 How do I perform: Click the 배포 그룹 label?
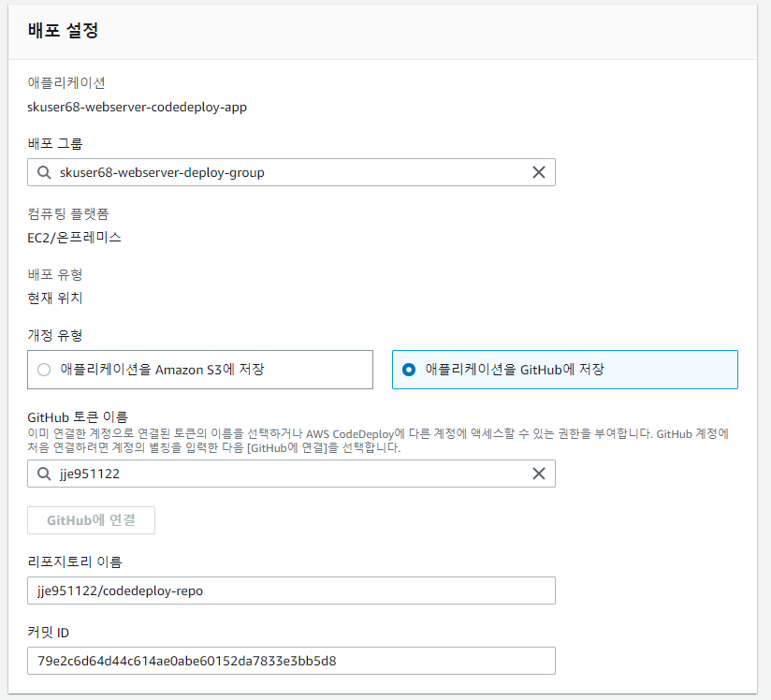click(x=55, y=143)
